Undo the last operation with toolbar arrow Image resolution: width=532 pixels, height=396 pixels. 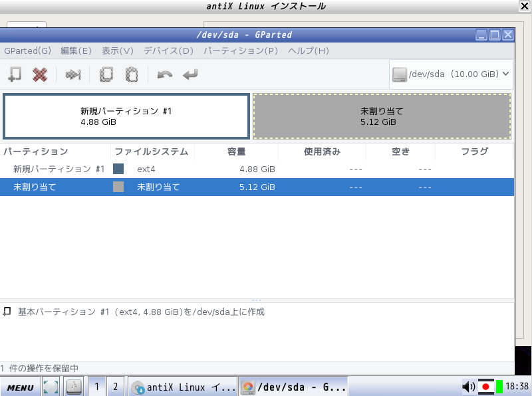[165, 74]
